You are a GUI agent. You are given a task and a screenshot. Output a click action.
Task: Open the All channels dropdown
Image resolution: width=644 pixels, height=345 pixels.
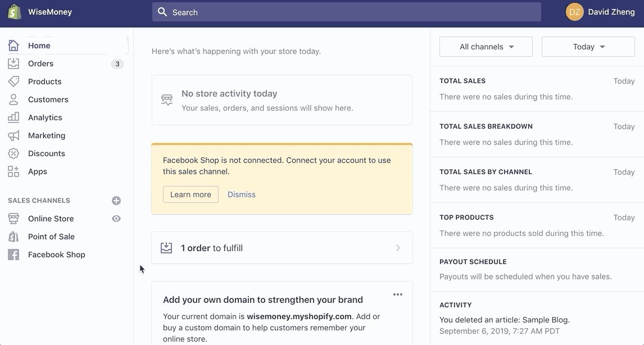click(486, 47)
